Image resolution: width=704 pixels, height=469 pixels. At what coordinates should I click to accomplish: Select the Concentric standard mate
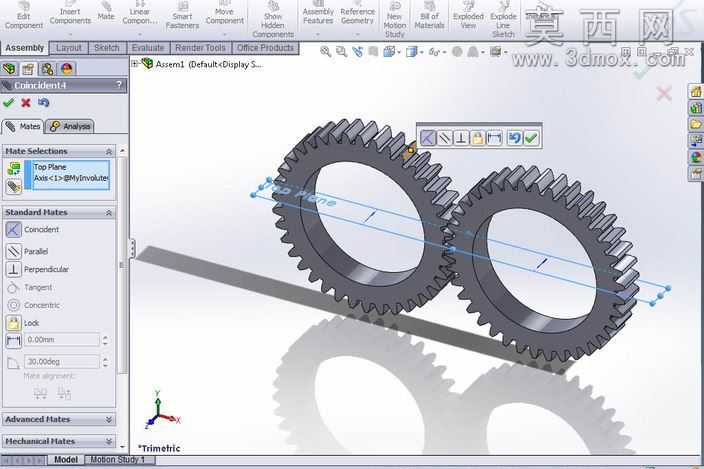point(13,305)
